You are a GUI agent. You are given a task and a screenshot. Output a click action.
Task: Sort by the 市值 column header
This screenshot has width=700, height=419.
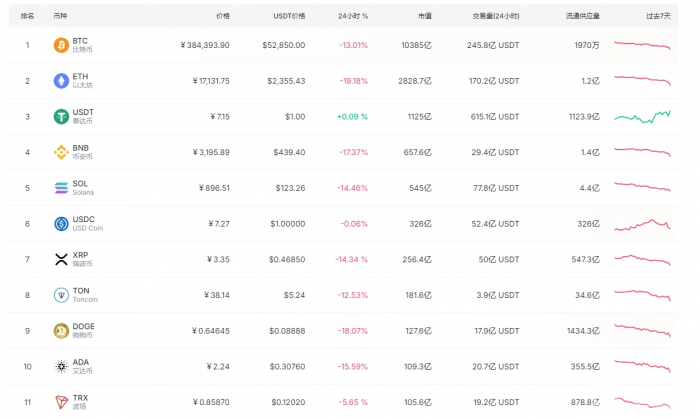(425, 16)
